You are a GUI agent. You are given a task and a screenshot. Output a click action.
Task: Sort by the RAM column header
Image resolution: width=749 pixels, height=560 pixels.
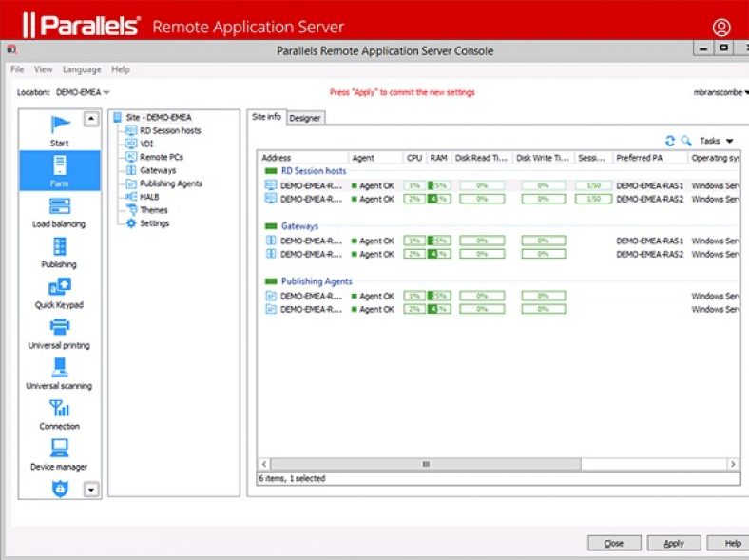[438, 158]
